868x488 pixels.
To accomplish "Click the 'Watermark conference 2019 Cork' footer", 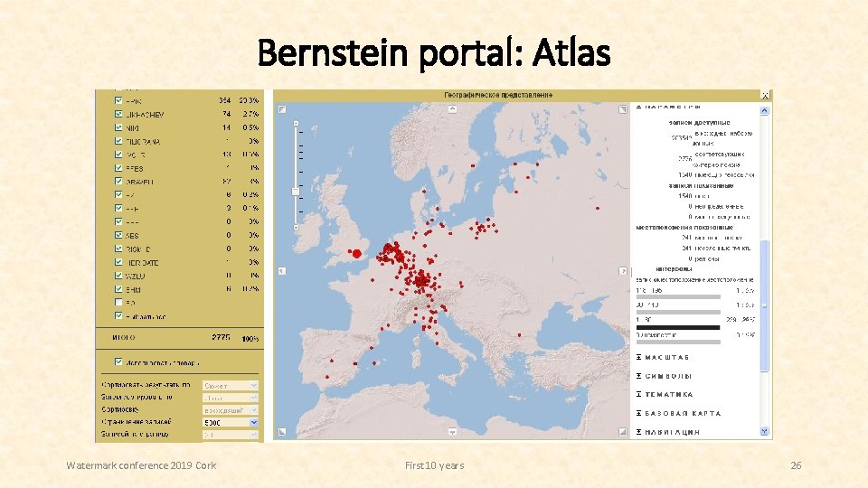I will [x=141, y=465].
